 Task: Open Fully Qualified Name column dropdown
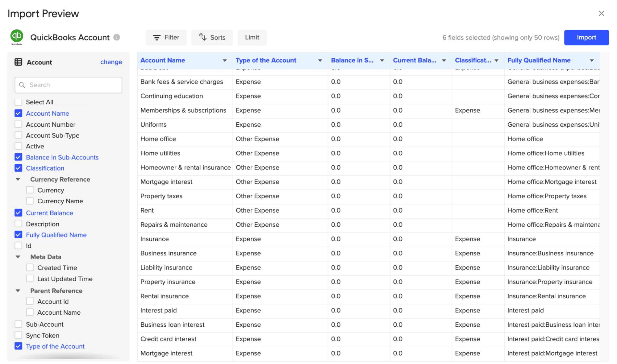pyautogui.click(x=592, y=60)
